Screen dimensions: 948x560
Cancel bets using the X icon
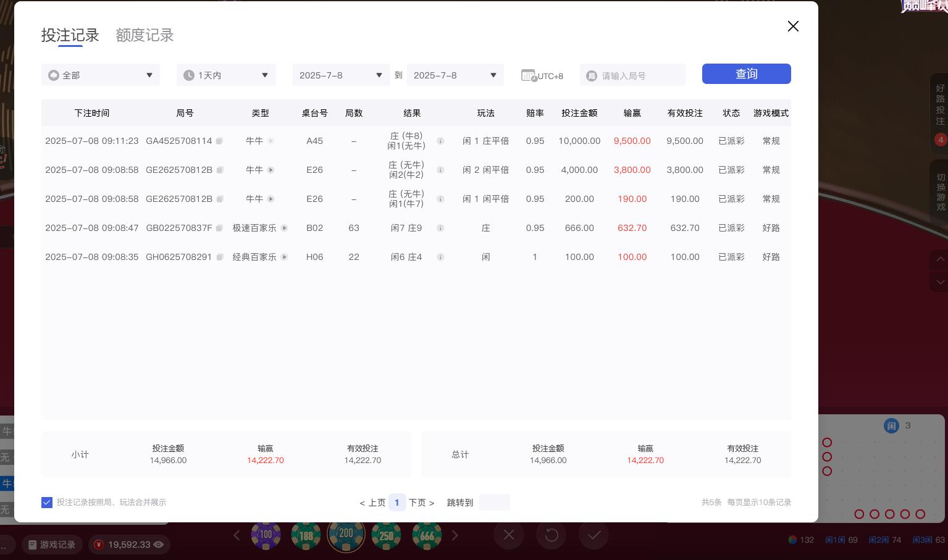[x=508, y=535]
